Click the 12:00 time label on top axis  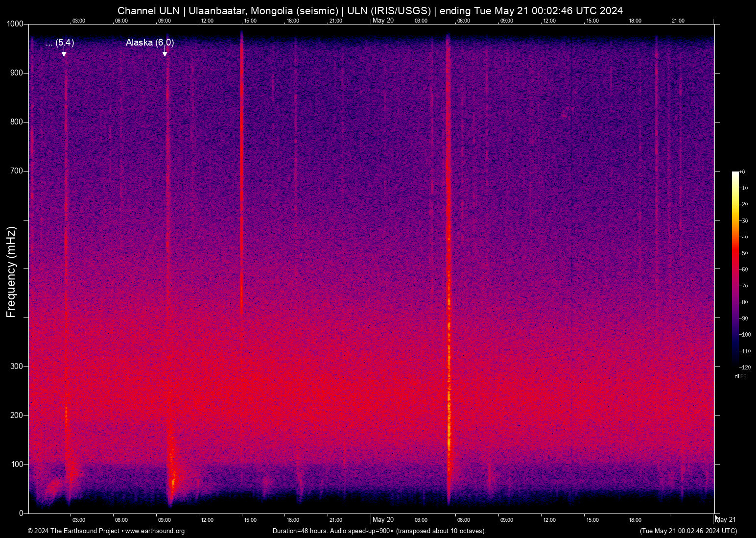pyautogui.click(x=207, y=21)
